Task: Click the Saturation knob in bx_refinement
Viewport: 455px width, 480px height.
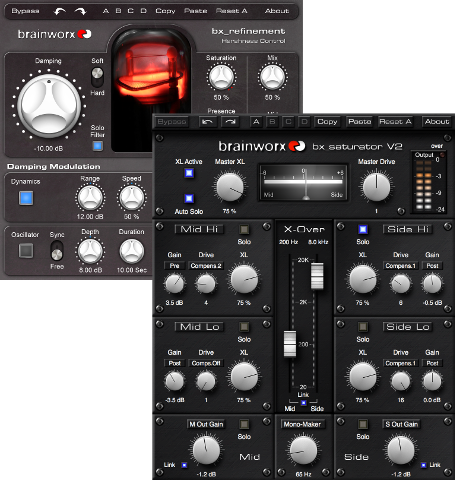Action: [x=221, y=77]
